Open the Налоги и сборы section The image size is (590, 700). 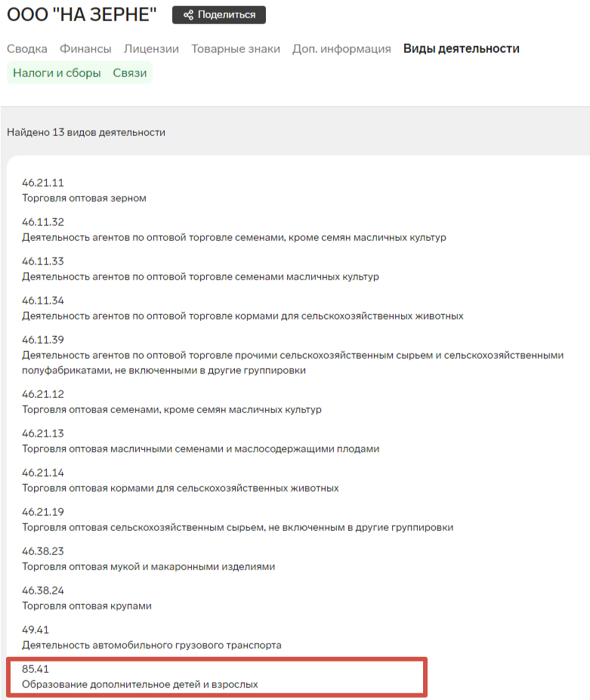point(57,73)
